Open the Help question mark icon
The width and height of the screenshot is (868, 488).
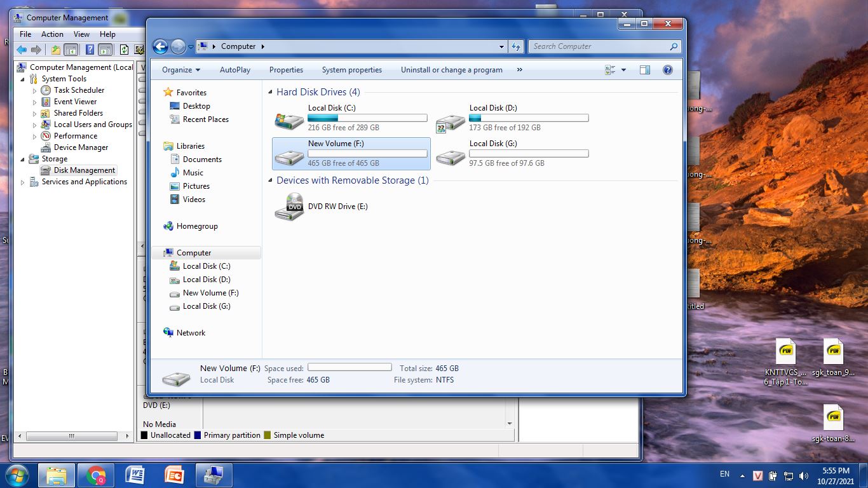click(667, 70)
